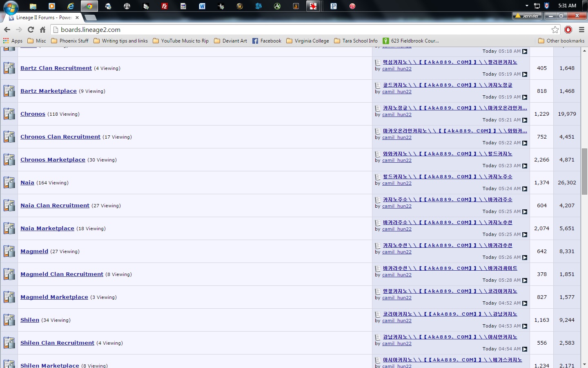Open the Naia Clan Recruitment forum
This screenshot has width=588, height=368.
[x=55, y=205]
